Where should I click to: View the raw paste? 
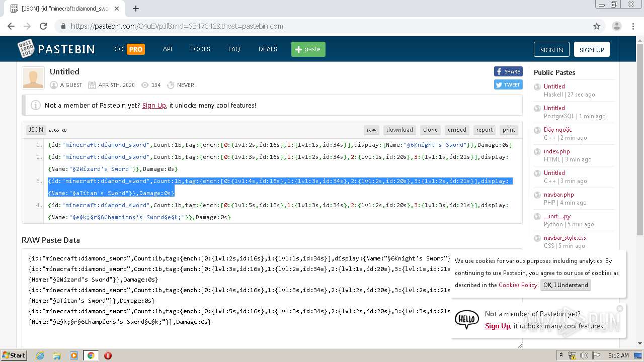click(x=371, y=130)
